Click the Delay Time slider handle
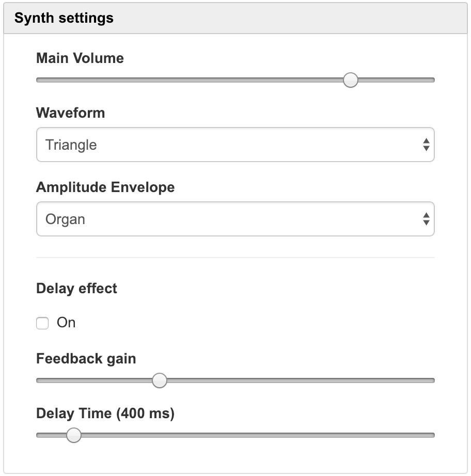Viewport: 471px width, 476px height. click(74, 435)
